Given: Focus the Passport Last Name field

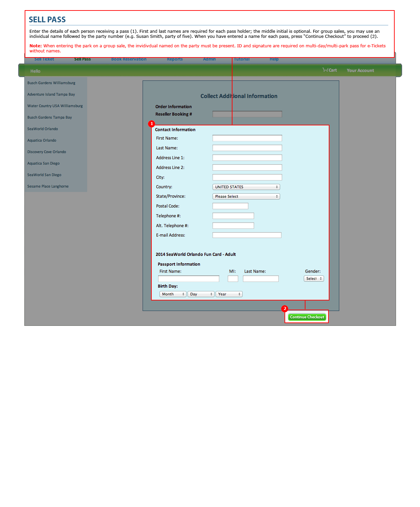Looking at the screenshot, I should click(261, 279).
